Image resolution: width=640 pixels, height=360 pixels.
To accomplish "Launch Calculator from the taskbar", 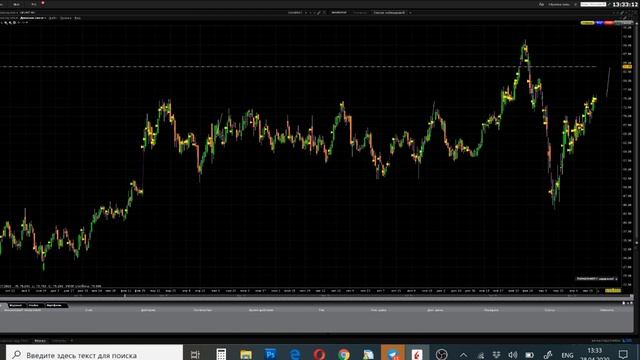I will click(x=221, y=354).
